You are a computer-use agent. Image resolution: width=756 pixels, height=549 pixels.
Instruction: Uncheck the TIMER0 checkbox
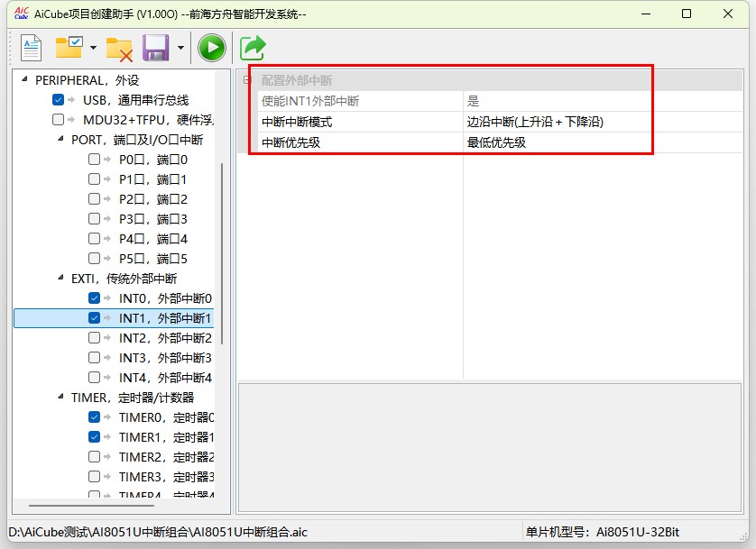[94, 417]
